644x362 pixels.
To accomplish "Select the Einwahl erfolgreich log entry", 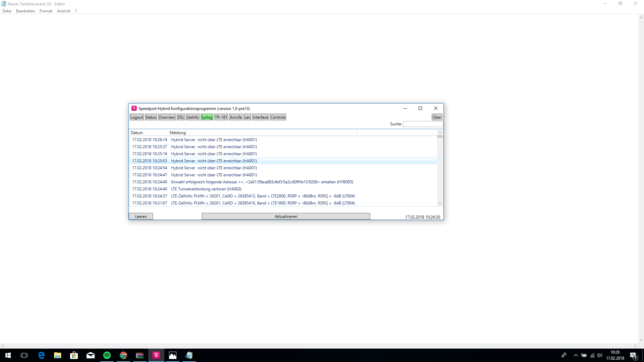I will pyautogui.click(x=283, y=182).
